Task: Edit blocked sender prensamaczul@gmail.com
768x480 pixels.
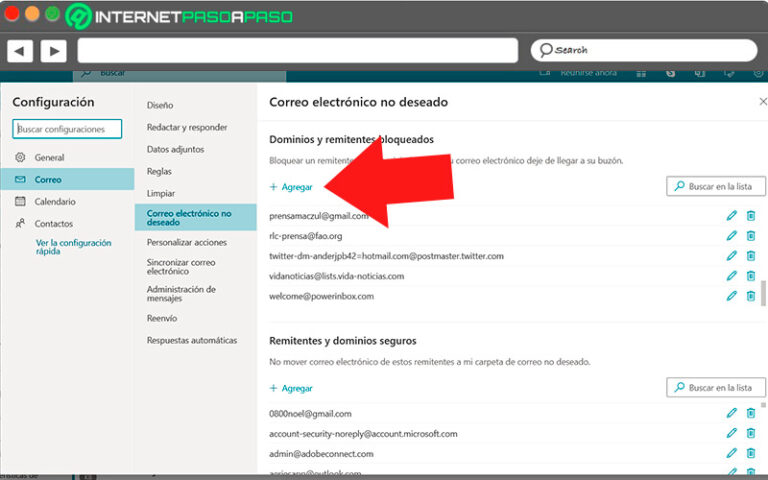Action: (731, 216)
